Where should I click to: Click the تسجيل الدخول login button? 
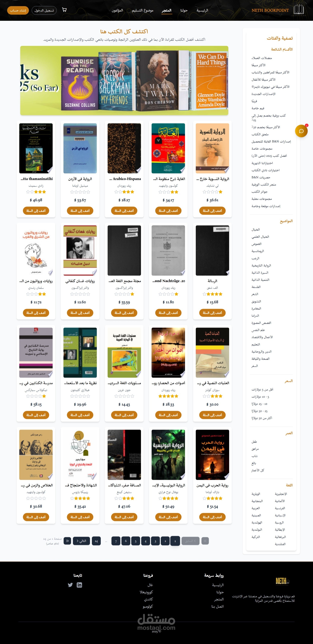[44, 10]
